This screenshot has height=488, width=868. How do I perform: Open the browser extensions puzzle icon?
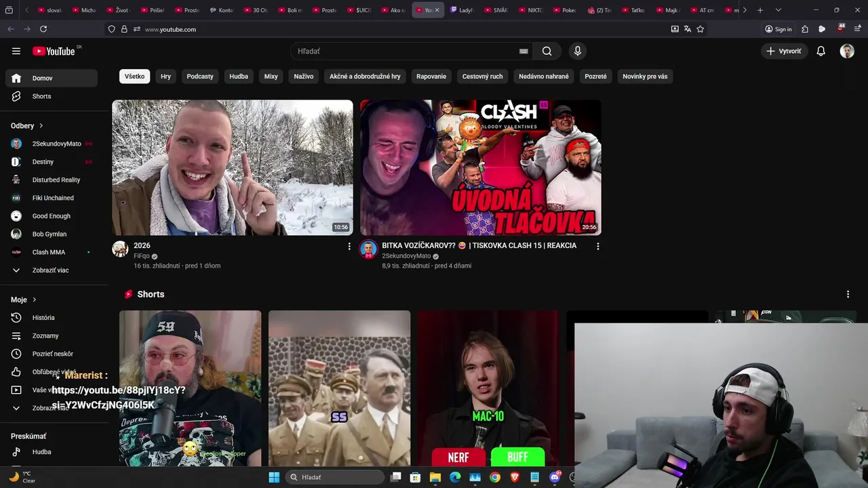point(805,29)
